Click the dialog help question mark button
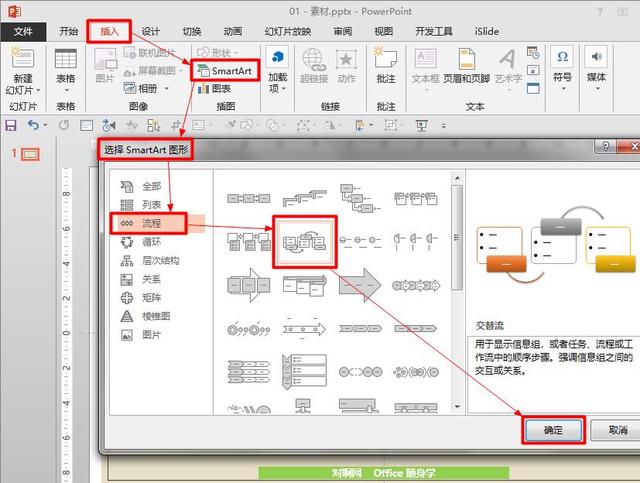The height and width of the screenshot is (483, 640). 605,146
